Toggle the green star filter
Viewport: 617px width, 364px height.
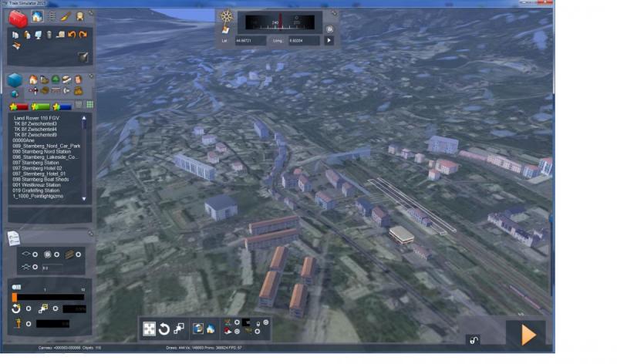(x=41, y=106)
